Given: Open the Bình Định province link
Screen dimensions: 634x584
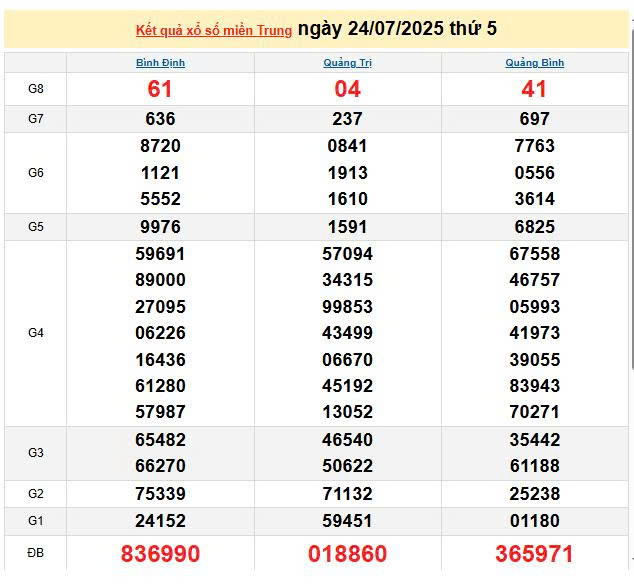Looking at the screenshot, I should pos(161,63).
